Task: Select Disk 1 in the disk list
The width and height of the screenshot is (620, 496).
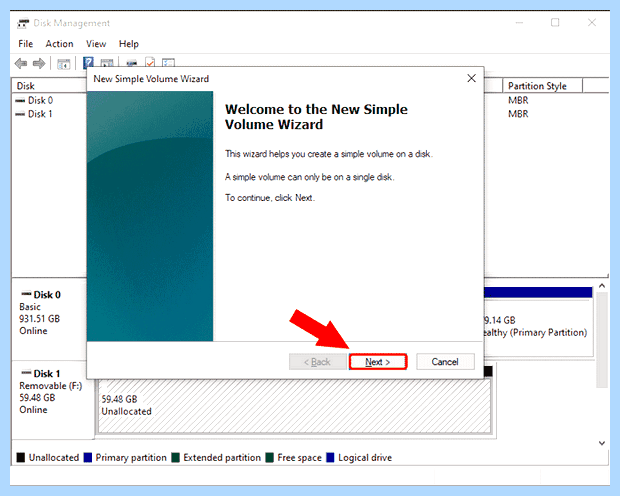Action: (x=40, y=114)
